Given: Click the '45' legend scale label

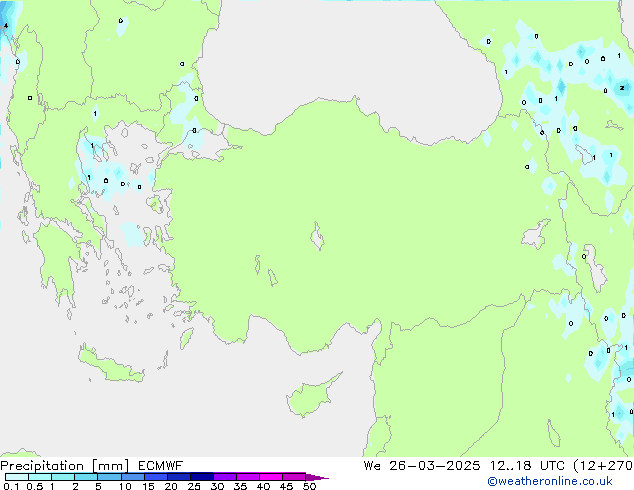Looking at the screenshot, I should coord(286,486).
